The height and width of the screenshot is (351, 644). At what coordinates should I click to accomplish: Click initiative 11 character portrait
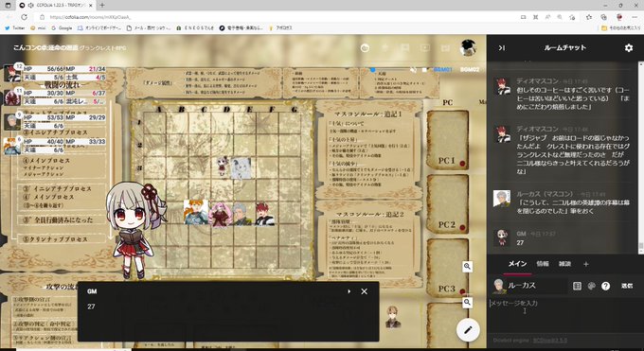click(12, 97)
